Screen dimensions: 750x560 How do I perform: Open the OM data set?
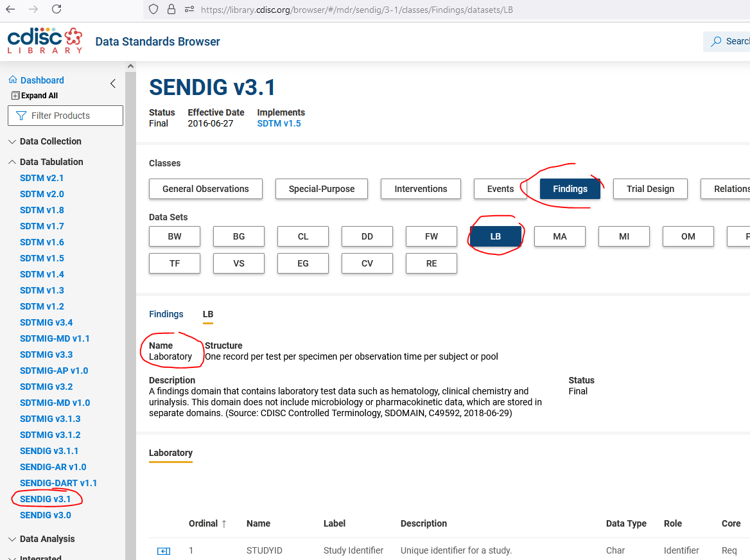coord(688,236)
